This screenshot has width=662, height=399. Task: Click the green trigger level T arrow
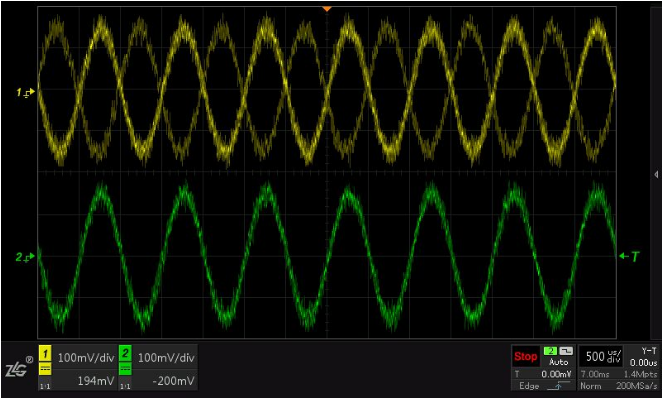629,256
